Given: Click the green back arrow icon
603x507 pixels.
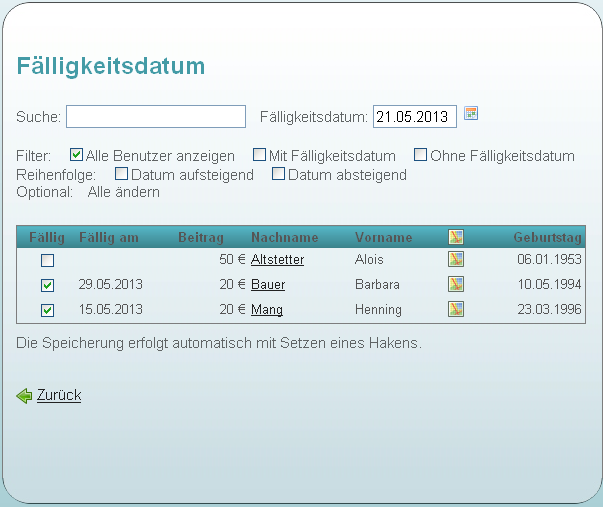Looking at the screenshot, I should coord(25,396).
